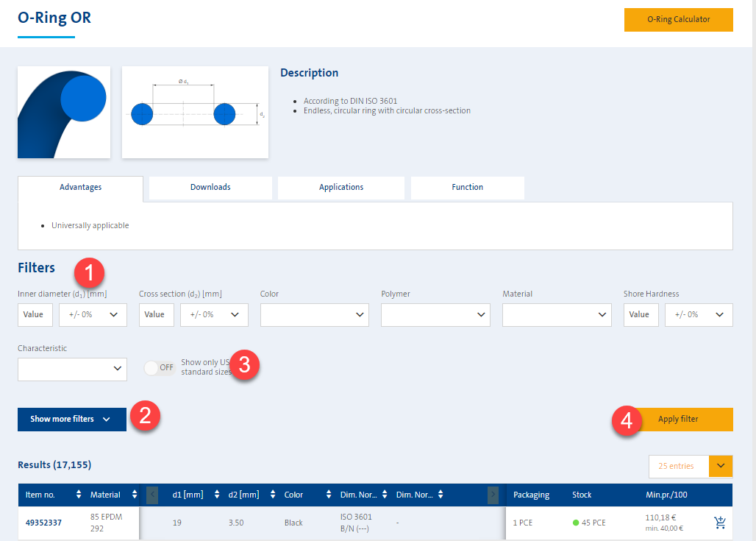Sort results by Color column
The width and height of the screenshot is (756, 541).
[328, 495]
